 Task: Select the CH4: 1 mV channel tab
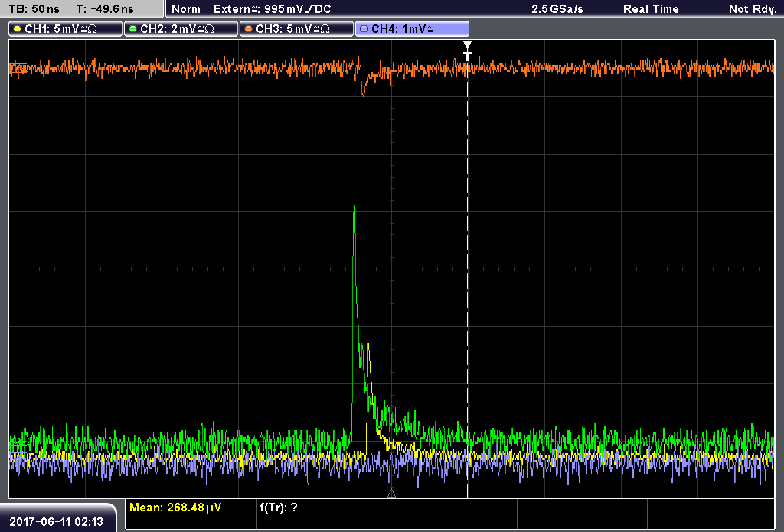[x=412, y=29]
